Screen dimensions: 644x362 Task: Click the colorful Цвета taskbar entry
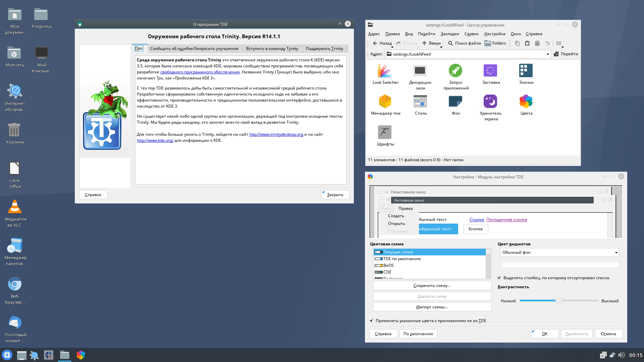point(80,355)
